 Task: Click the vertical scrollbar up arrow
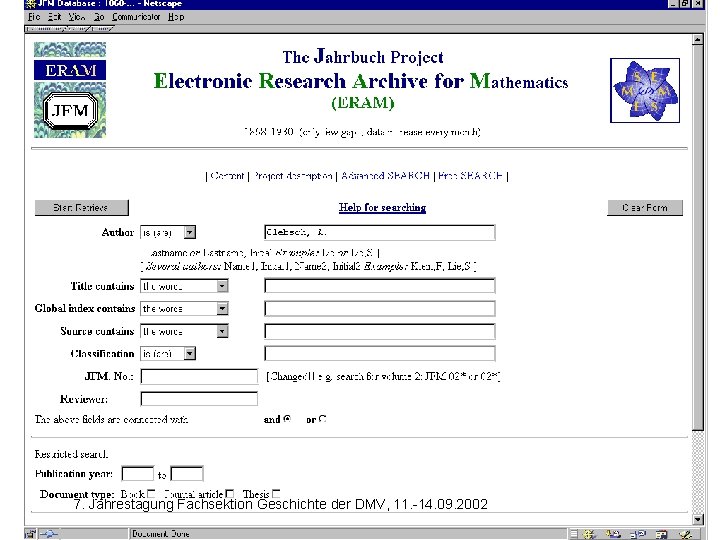698,39
